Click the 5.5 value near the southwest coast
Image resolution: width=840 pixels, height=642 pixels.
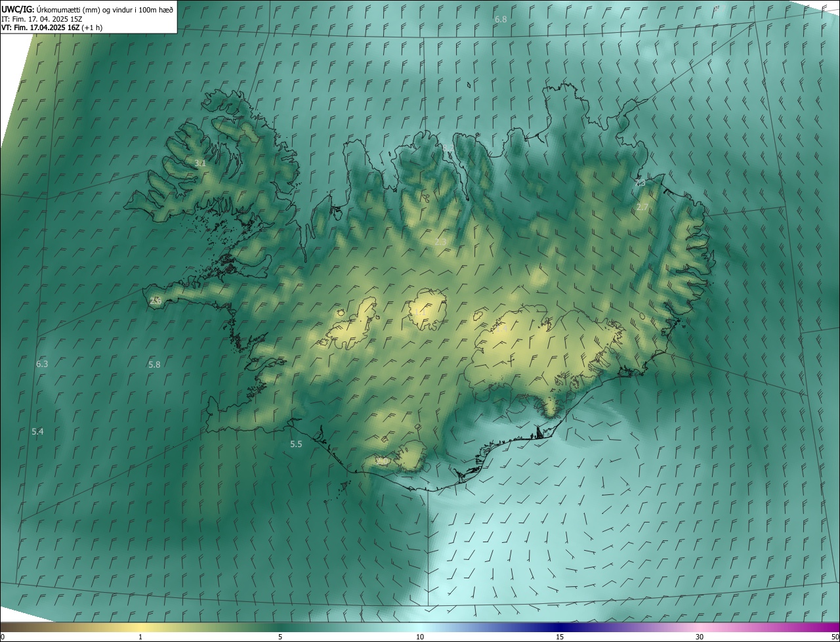tap(296, 444)
